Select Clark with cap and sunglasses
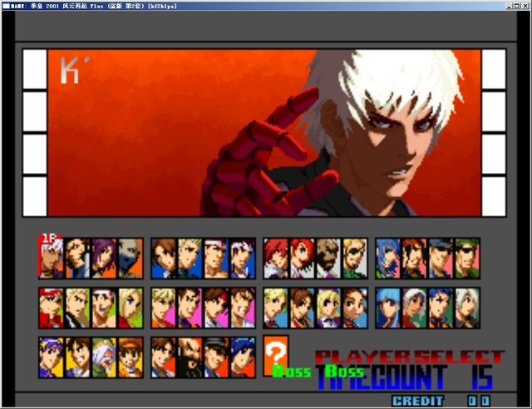This screenshot has width=532, height=409. [x=441, y=259]
